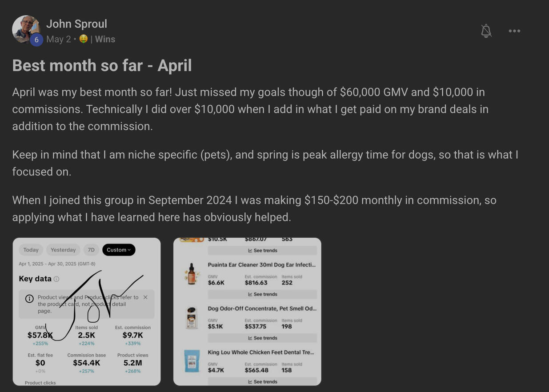549x392 pixels.
Task: Click See trends under Puainta Ear Cleaner
Action: [262, 294]
